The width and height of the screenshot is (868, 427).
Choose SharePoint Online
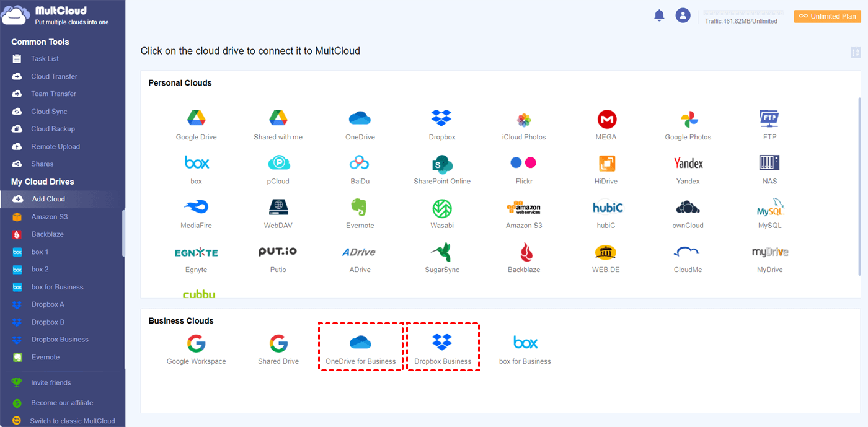coord(442,169)
